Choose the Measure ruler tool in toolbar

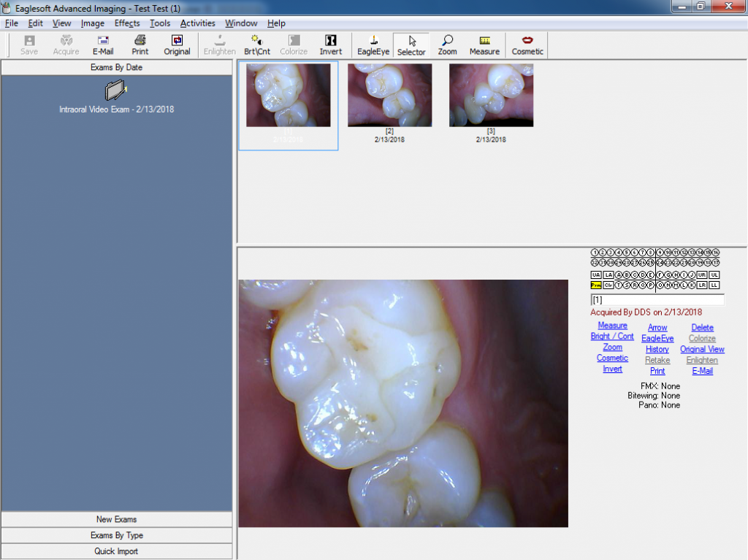pos(484,45)
